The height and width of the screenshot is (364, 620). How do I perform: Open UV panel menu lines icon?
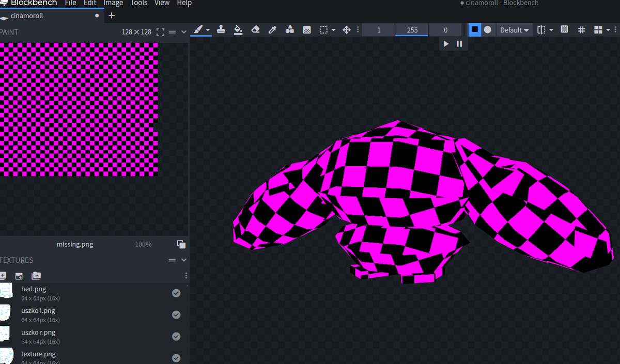(173, 32)
